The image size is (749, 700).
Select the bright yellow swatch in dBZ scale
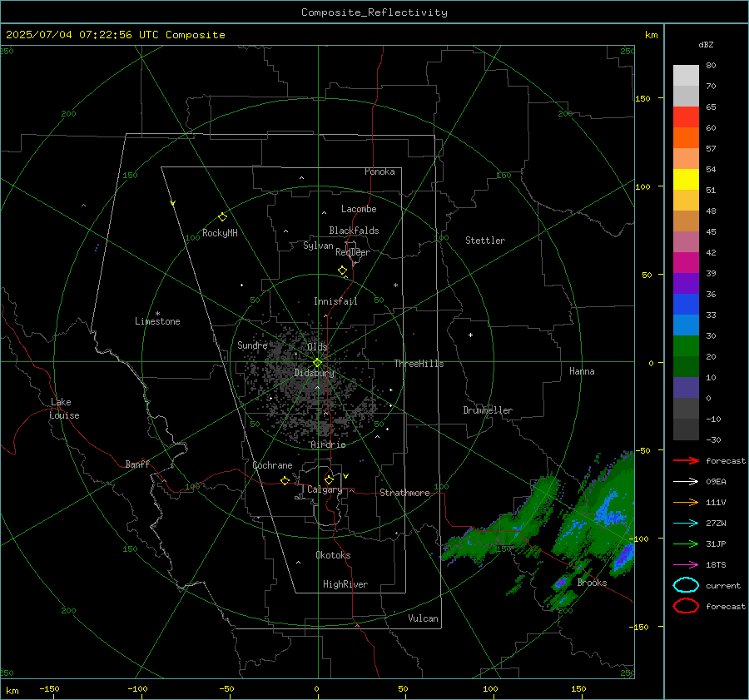click(x=686, y=180)
